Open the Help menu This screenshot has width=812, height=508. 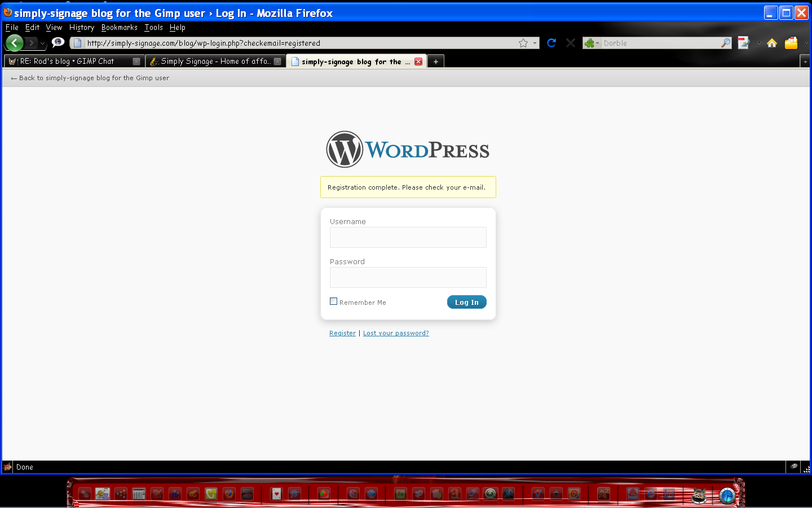[178, 27]
